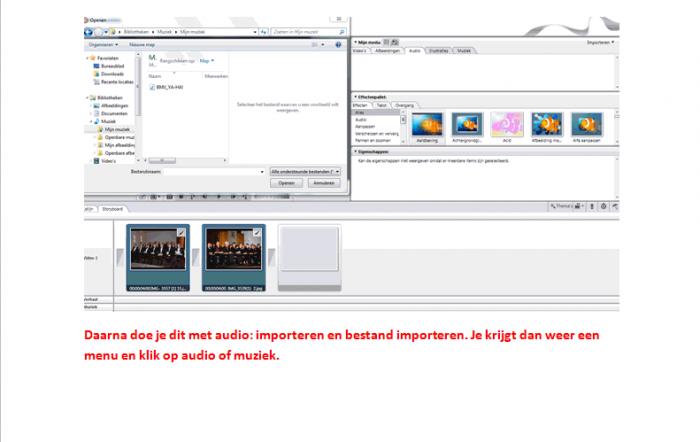Click the transition slot between the two clips
The width and height of the screenshot is (700, 442).
tap(196, 258)
